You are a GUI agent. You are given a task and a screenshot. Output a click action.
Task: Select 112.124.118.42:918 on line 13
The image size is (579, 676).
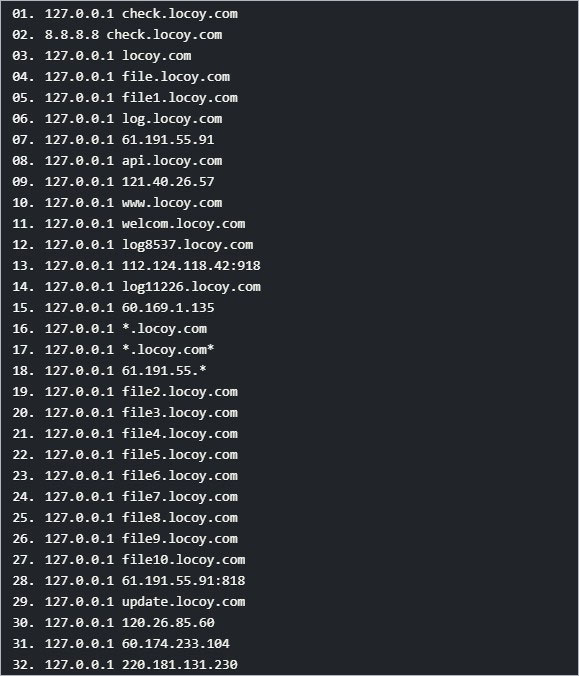click(191, 266)
